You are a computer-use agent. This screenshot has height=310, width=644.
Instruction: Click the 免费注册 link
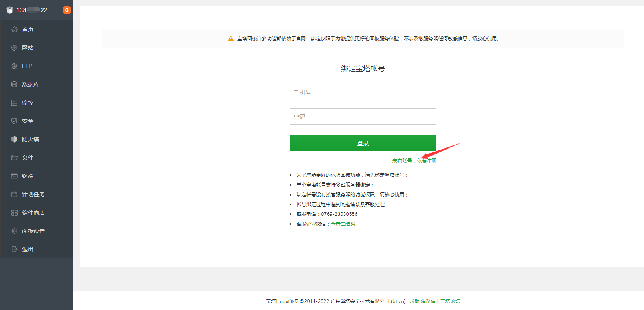pos(427,161)
